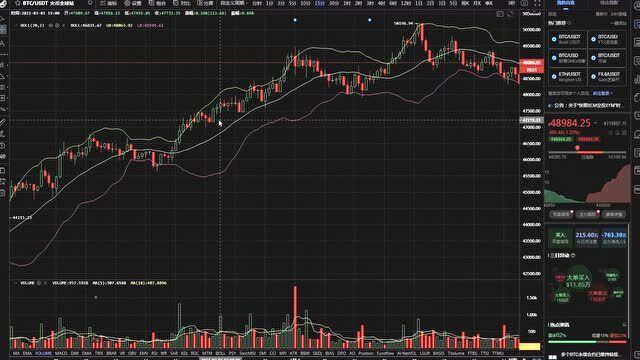Click the -763.39万 net flow card
This screenshot has width=640, height=360.
[613, 238]
